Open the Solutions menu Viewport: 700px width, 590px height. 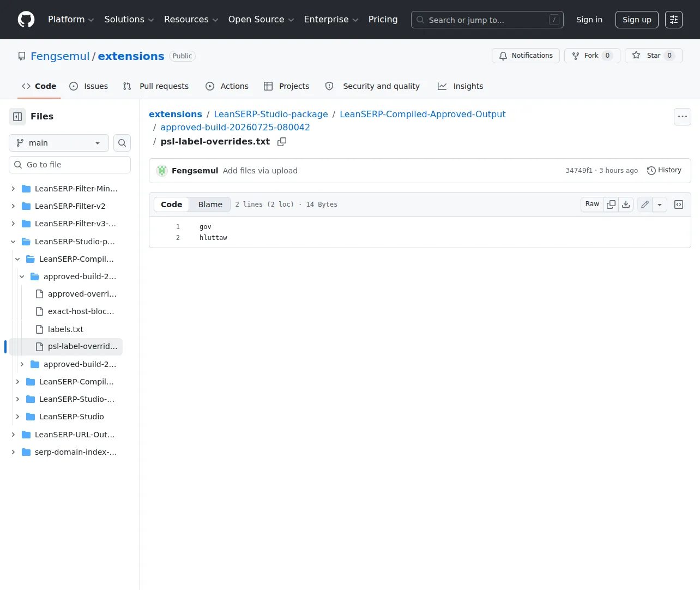pos(129,20)
